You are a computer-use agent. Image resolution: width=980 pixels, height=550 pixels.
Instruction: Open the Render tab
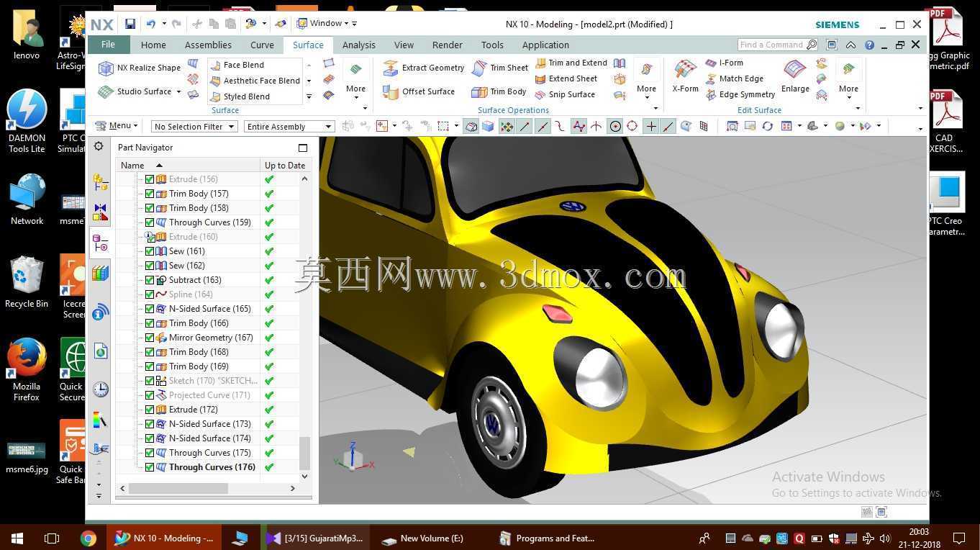(x=447, y=45)
